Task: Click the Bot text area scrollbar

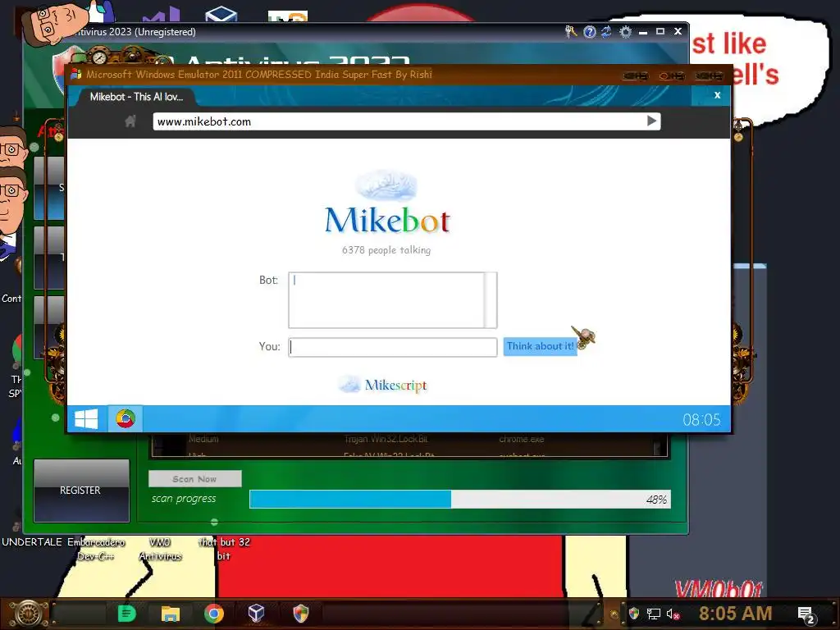Action: [x=491, y=300]
